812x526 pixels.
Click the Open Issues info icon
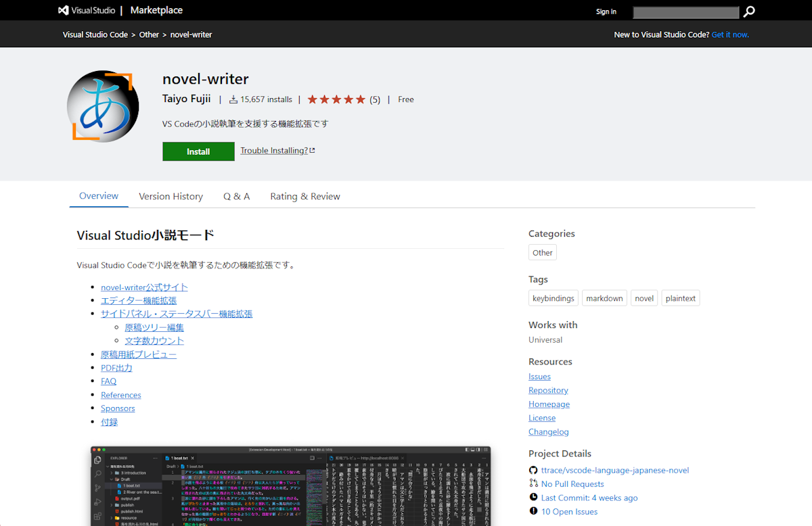tap(533, 512)
